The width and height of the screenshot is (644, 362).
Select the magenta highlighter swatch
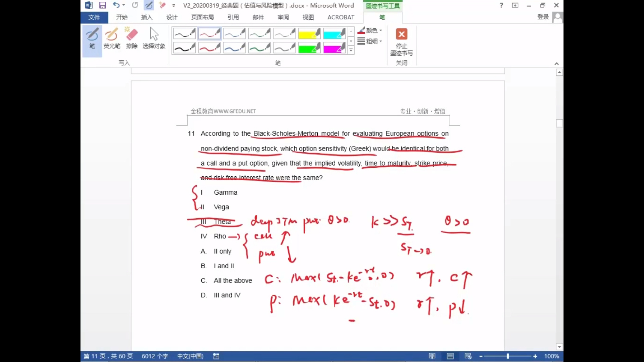(334, 47)
